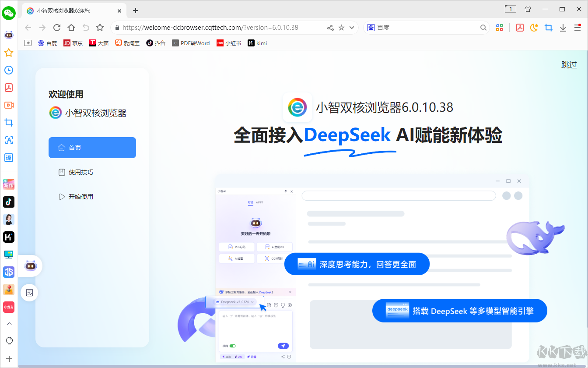Select the 小智双核浏览器欢迎您 tab

click(x=75, y=11)
